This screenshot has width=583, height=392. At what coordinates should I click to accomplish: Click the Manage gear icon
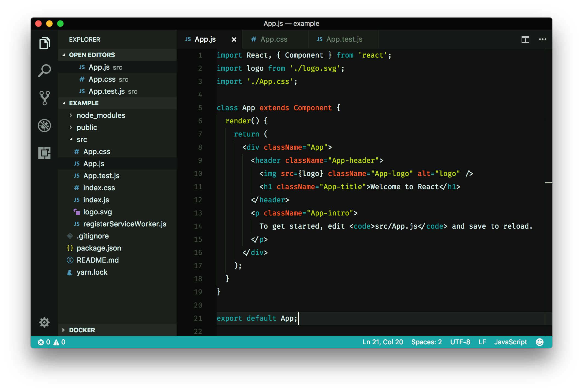pos(44,322)
